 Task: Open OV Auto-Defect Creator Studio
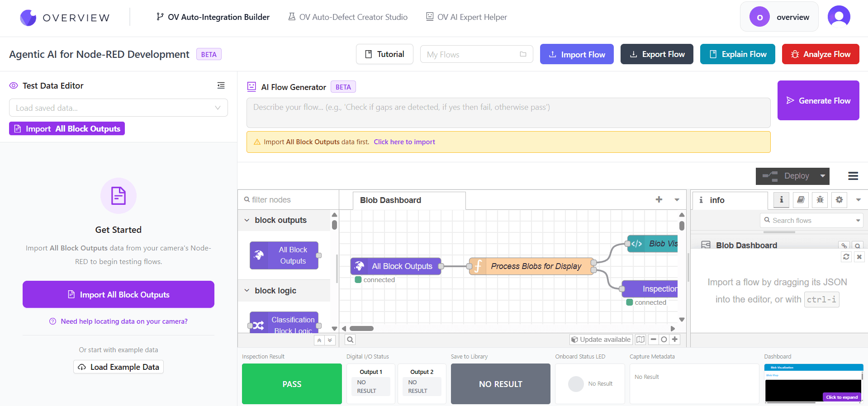[x=347, y=17]
